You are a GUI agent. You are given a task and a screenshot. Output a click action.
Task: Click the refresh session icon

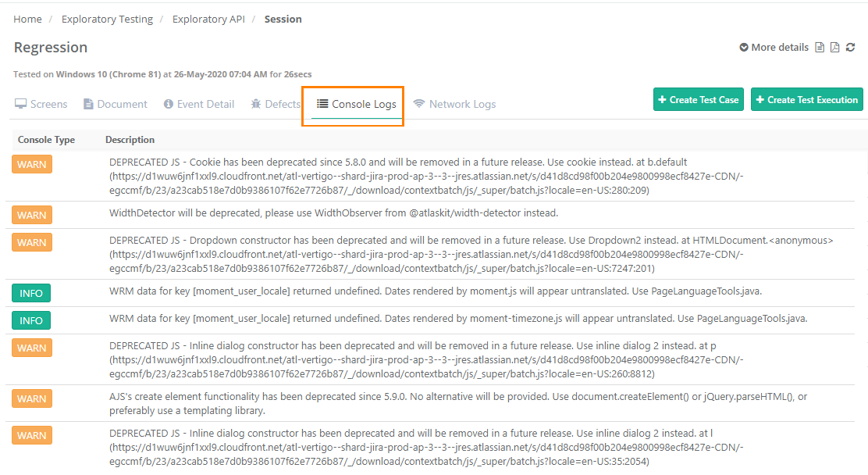(851, 48)
